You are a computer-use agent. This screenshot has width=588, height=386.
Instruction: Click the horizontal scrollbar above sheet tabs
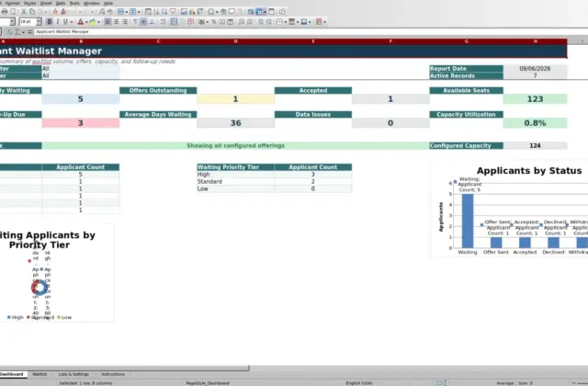125,368
